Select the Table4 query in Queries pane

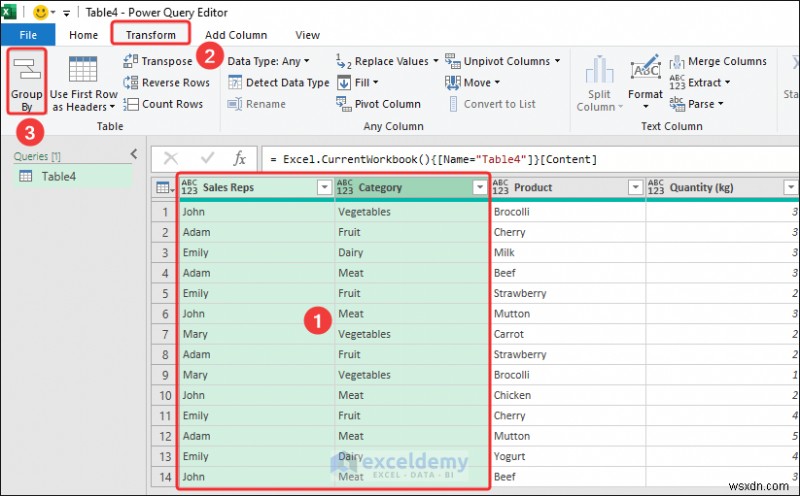click(x=72, y=177)
